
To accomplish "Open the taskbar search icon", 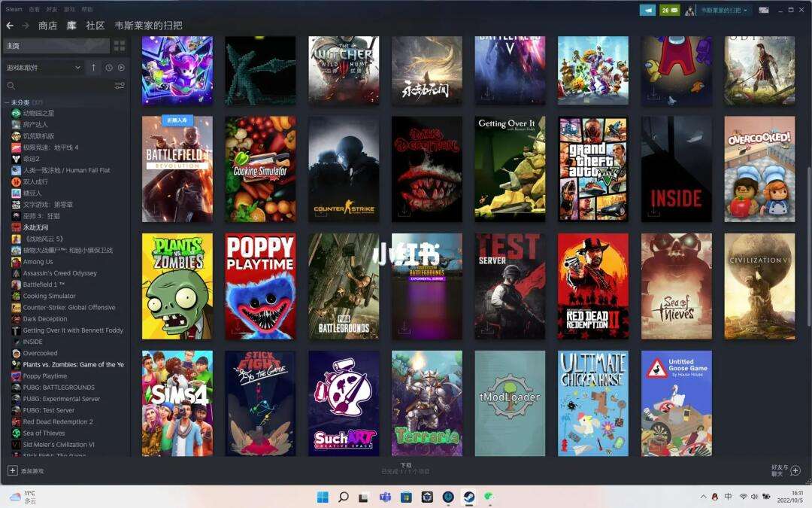I will (x=344, y=497).
